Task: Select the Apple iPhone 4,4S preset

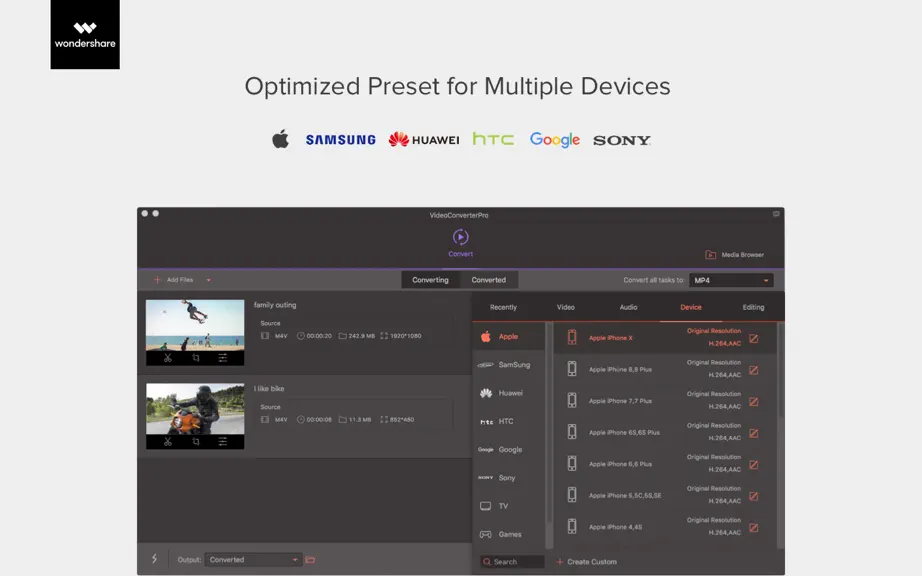Action: click(664, 527)
